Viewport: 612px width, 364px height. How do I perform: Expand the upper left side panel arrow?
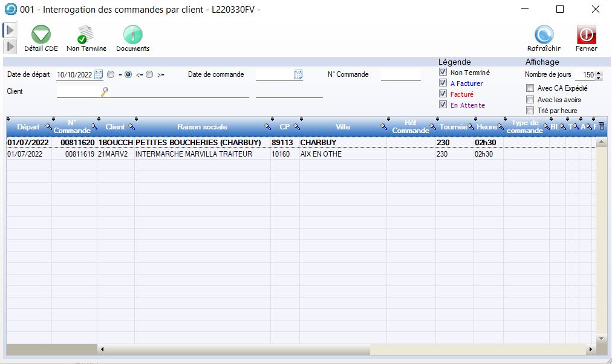[10, 30]
